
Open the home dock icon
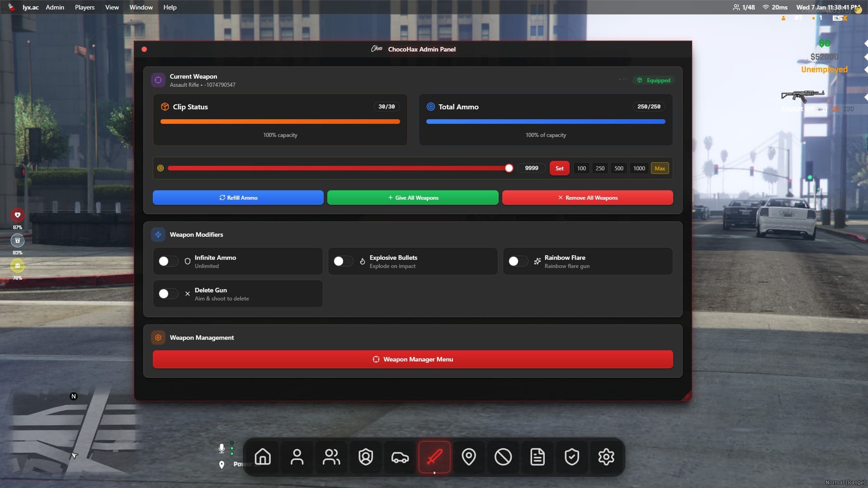coord(263,457)
